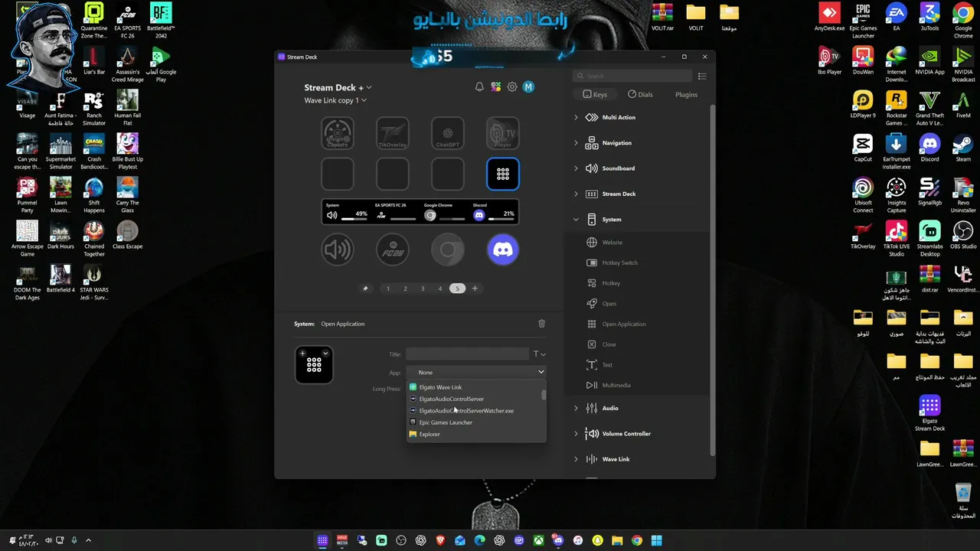This screenshot has height=551, width=980.
Task: Expand the Wave Link category
Action: click(x=577, y=459)
